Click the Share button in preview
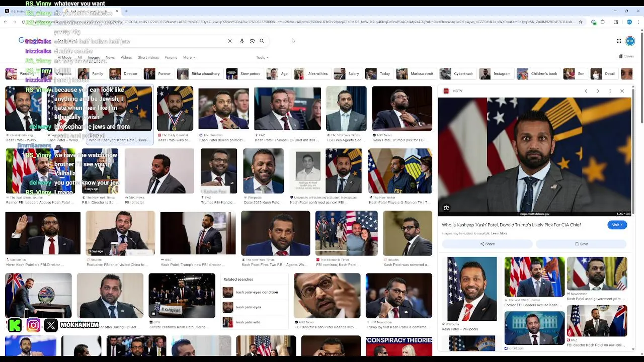This screenshot has width=644, height=362. [487, 244]
